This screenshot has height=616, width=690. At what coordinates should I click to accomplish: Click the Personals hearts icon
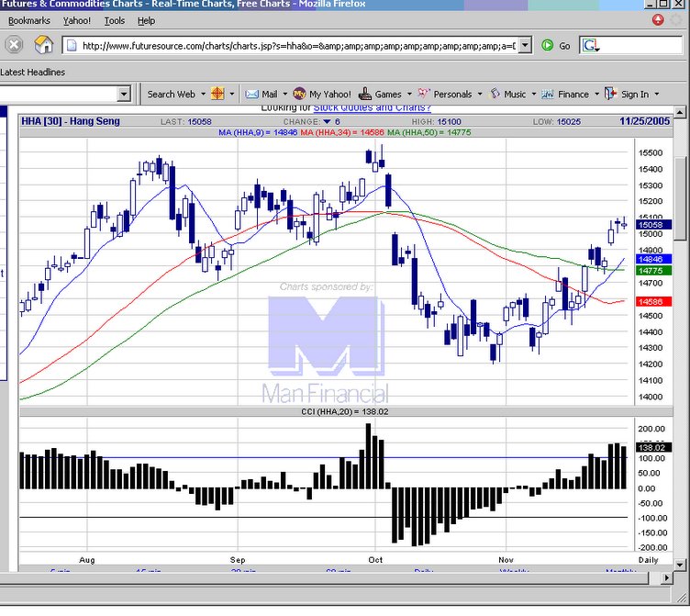[x=423, y=94]
